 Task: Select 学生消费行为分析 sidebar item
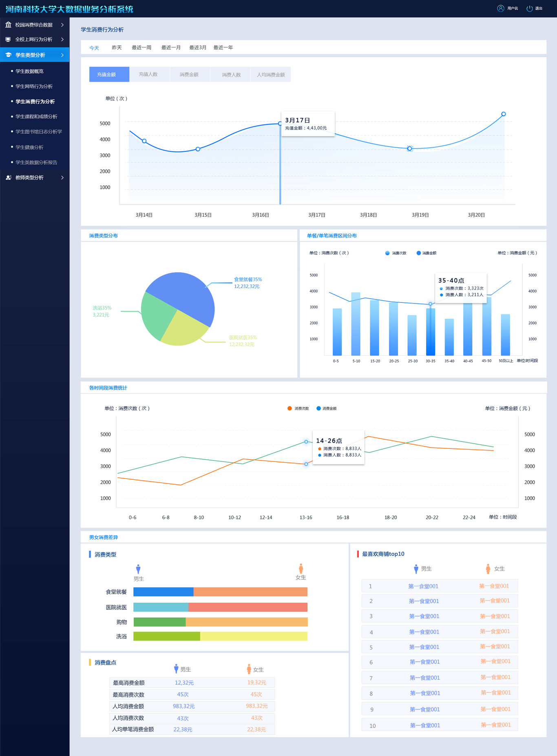(x=35, y=102)
